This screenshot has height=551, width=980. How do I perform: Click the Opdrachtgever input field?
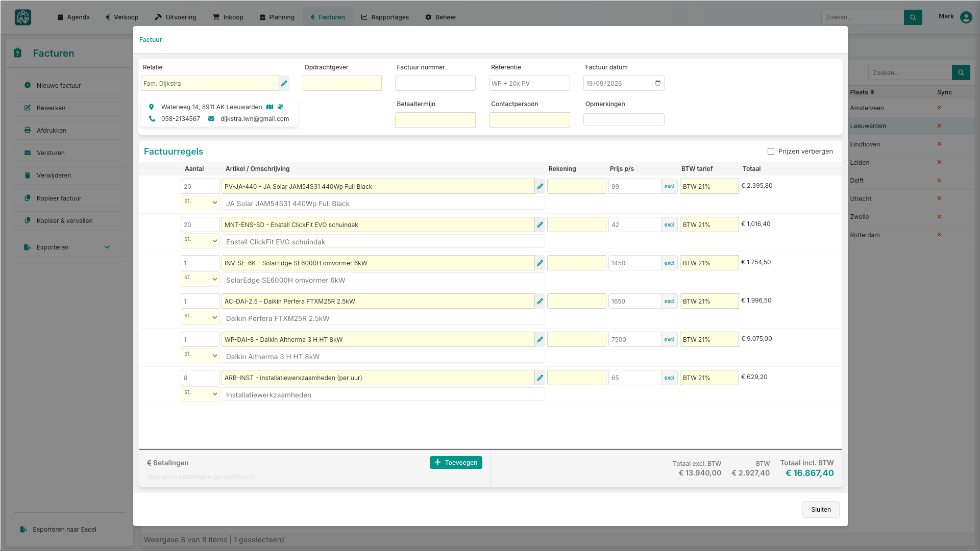pos(342,83)
